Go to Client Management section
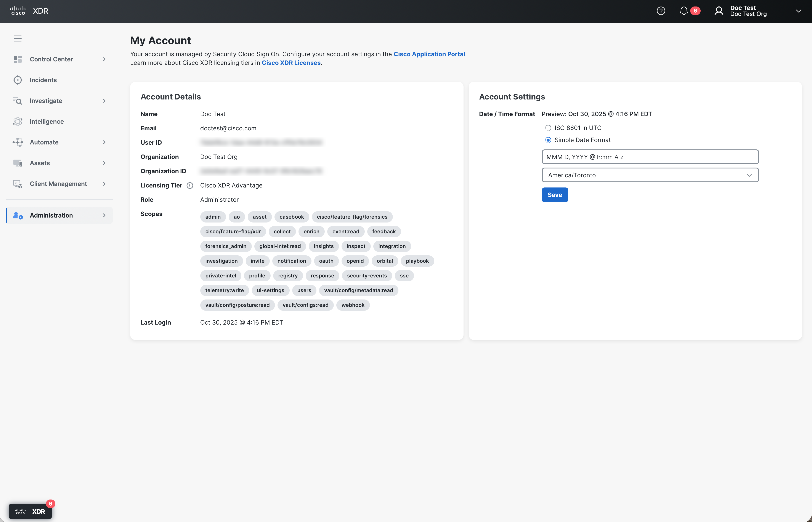The height and width of the screenshot is (522, 812). point(58,184)
